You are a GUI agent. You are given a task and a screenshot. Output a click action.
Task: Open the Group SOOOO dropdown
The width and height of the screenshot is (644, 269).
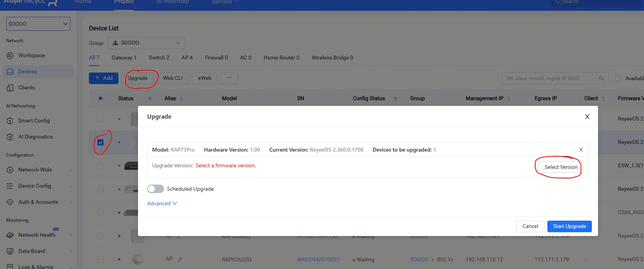pos(146,43)
